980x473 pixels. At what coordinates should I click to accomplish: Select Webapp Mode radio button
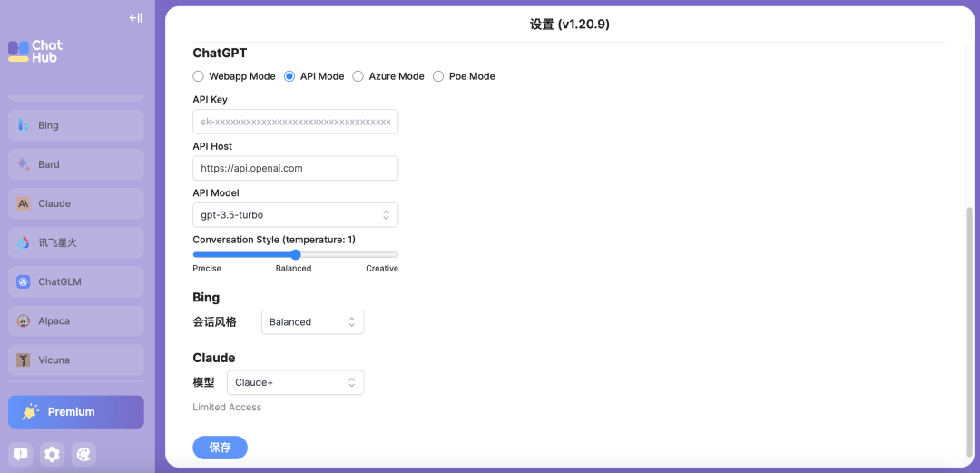point(199,76)
